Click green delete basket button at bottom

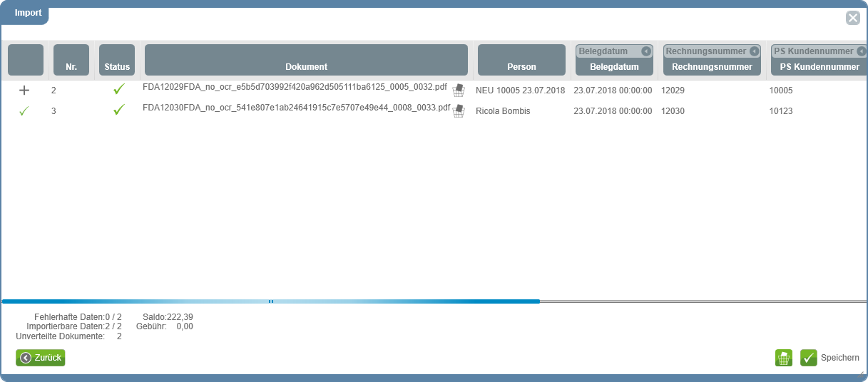pos(784,358)
